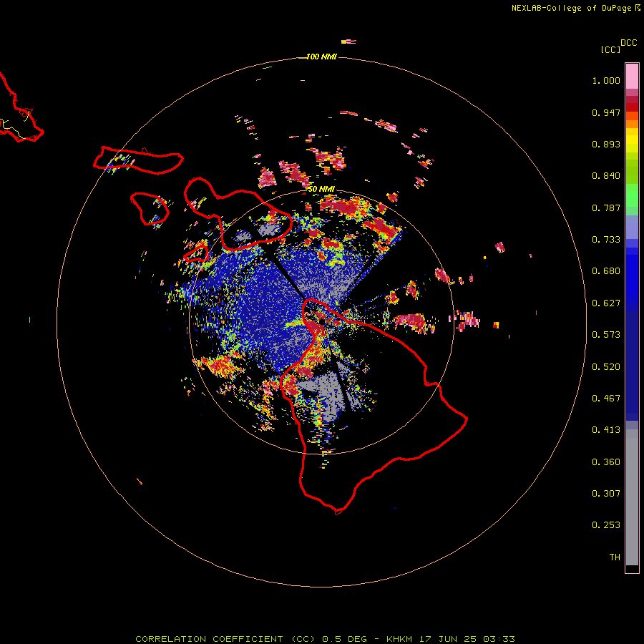Click the 1.000 value on the legend

(606, 80)
